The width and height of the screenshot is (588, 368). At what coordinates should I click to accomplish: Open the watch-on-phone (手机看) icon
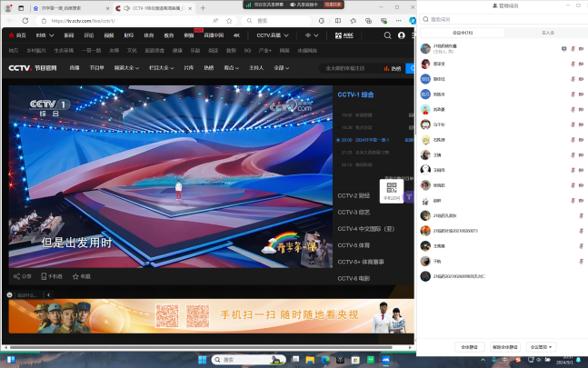coord(44,275)
